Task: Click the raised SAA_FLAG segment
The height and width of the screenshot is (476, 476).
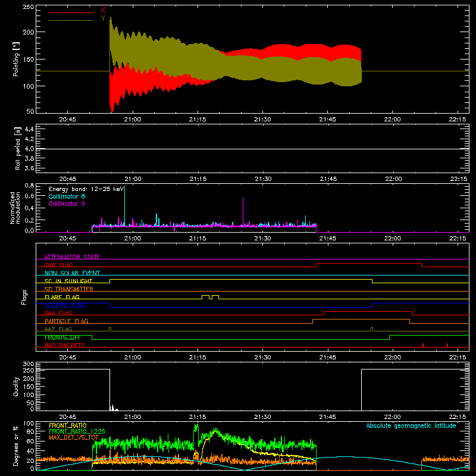Action: click(368, 312)
